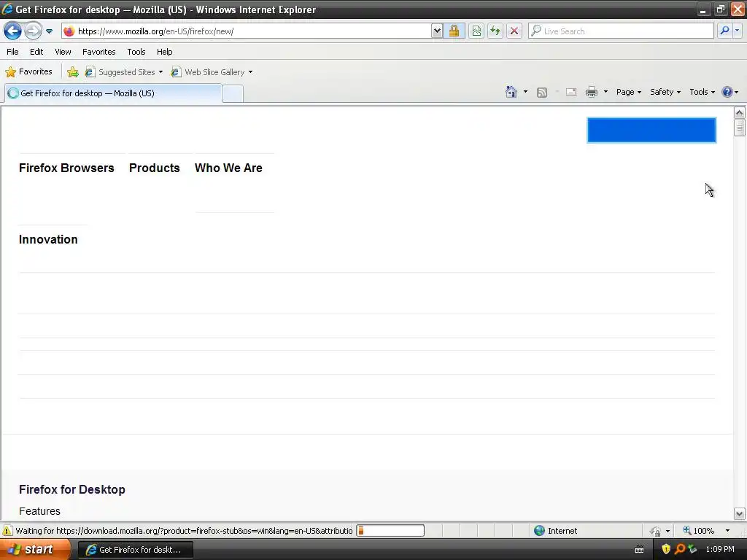
Task: Click the Firefox for Desktop heading link
Action: pos(72,489)
